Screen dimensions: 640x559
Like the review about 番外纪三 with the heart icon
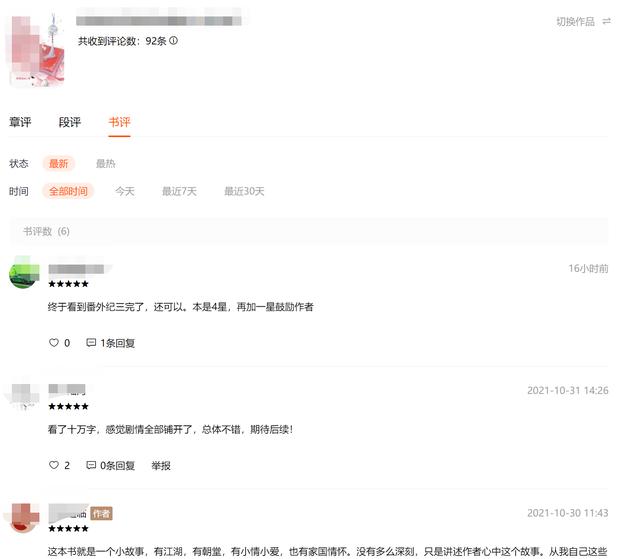pos(54,343)
